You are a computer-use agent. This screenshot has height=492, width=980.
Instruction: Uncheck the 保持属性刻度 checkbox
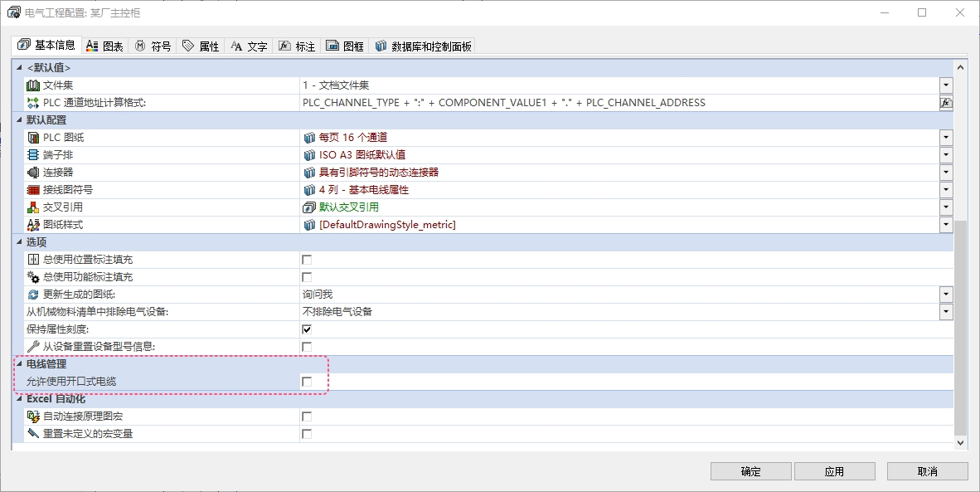(307, 329)
